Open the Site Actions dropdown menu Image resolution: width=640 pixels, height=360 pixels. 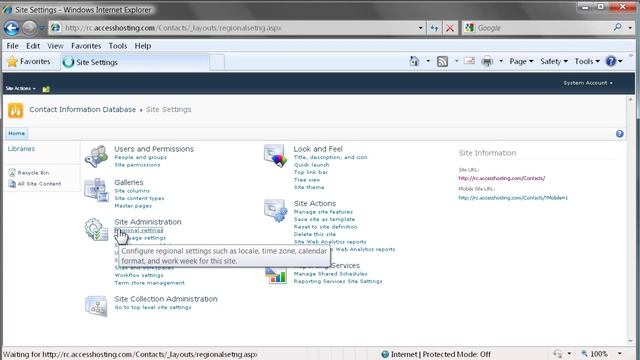pos(20,88)
